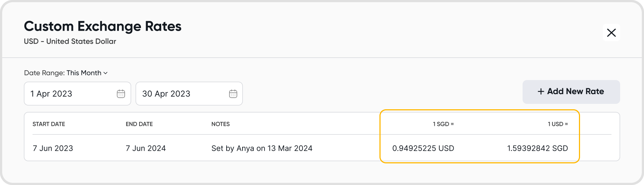Screen dimensions: 644x185
Task: Click calendar icon in start date field
Action: (121, 94)
